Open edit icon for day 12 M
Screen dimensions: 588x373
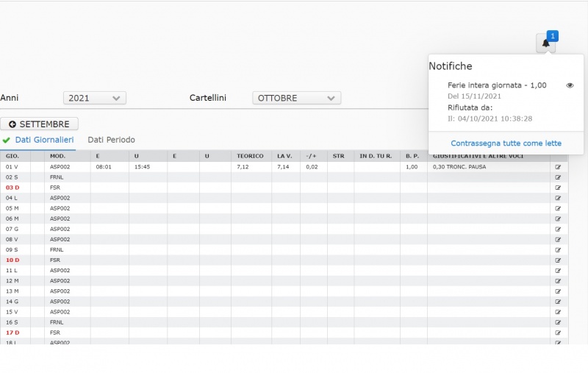click(x=558, y=280)
